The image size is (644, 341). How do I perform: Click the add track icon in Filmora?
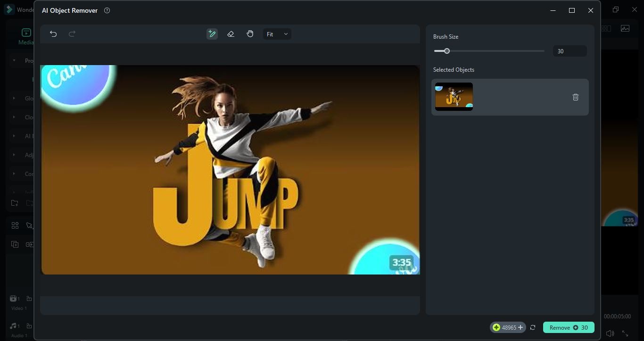(x=15, y=244)
